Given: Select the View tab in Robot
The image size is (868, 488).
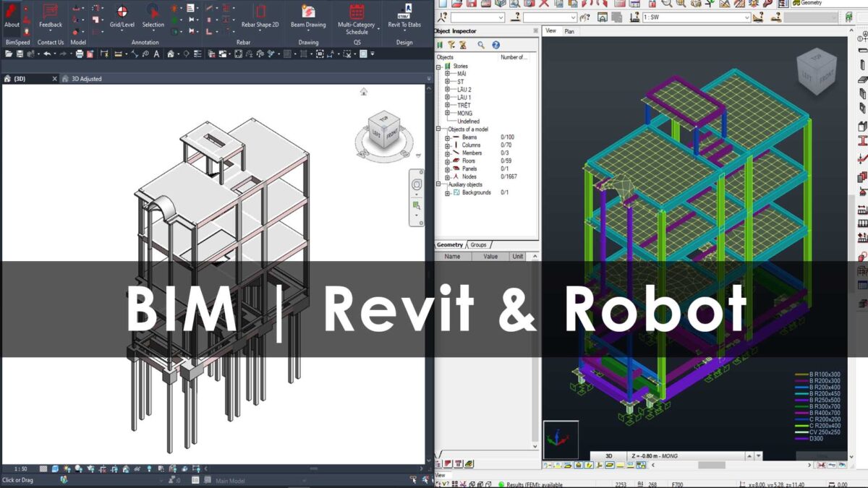Looking at the screenshot, I should [551, 31].
